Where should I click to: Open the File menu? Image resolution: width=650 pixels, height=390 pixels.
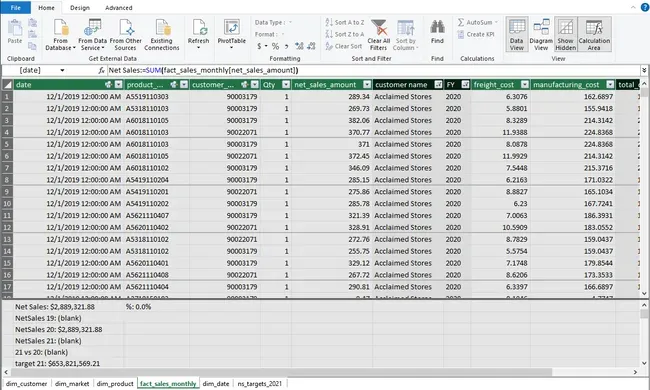click(x=15, y=7)
